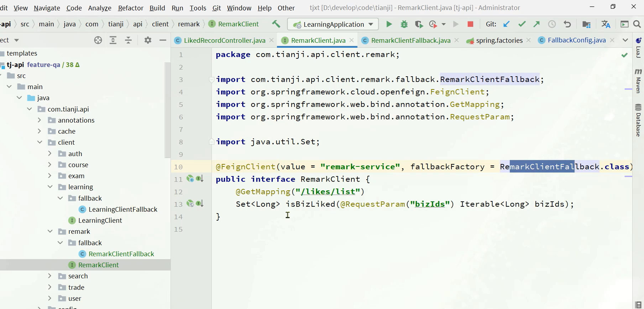Select tj-api module root

pyautogui.click(x=15, y=65)
